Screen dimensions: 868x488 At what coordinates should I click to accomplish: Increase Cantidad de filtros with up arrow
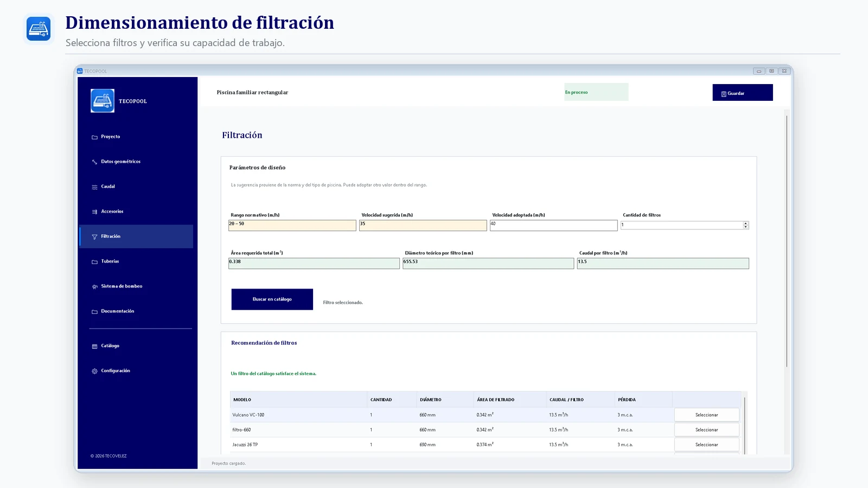746,223
